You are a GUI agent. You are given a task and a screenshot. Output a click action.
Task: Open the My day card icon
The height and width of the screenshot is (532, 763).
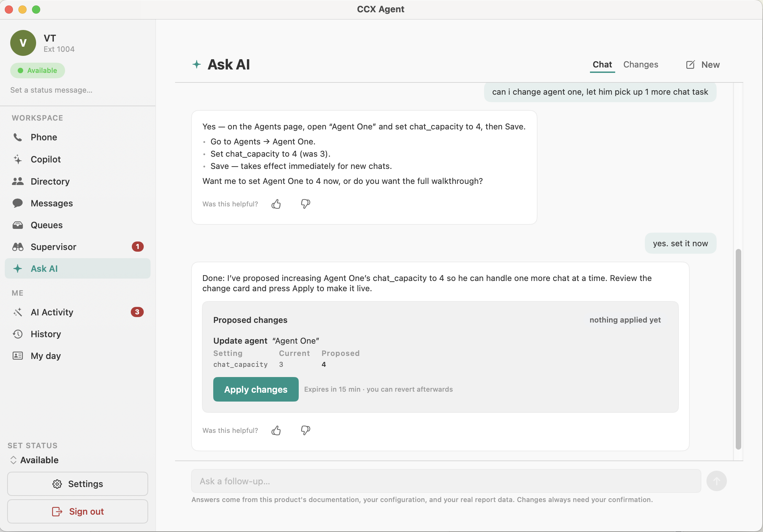[x=18, y=356]
